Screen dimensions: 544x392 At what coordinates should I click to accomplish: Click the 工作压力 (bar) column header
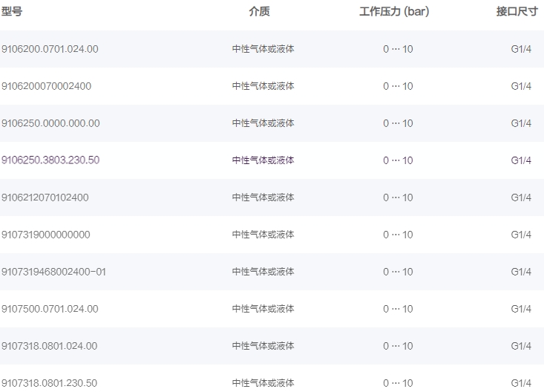coord(394,11)
